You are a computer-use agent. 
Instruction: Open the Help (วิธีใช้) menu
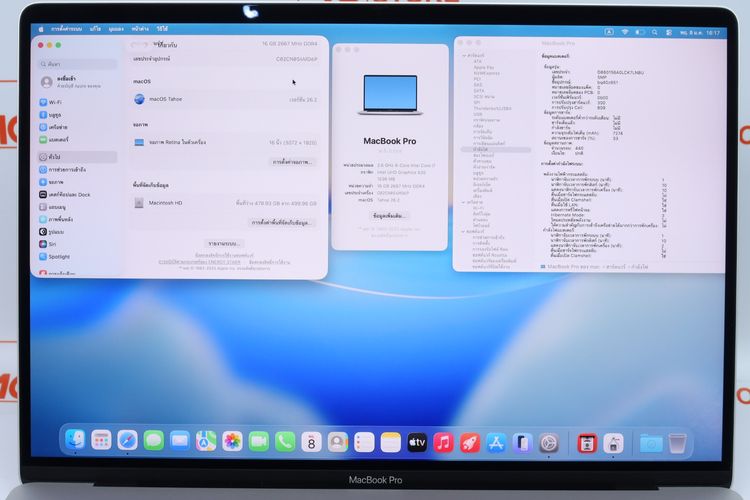[x=162, y=29]
